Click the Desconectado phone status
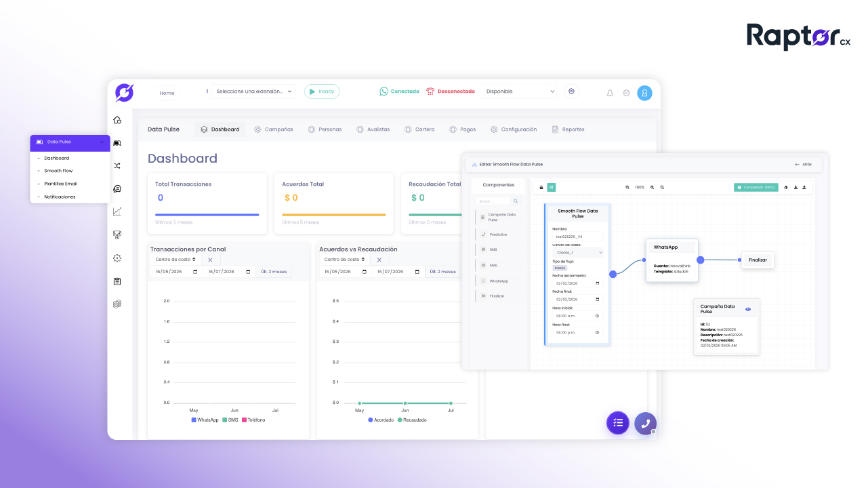 point(450,91)
